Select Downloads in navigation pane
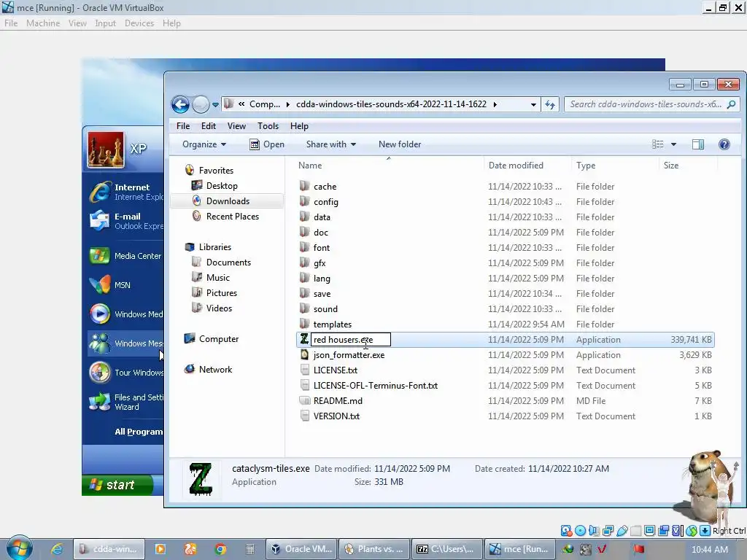The image size is (747, 560). pos(228,201)
